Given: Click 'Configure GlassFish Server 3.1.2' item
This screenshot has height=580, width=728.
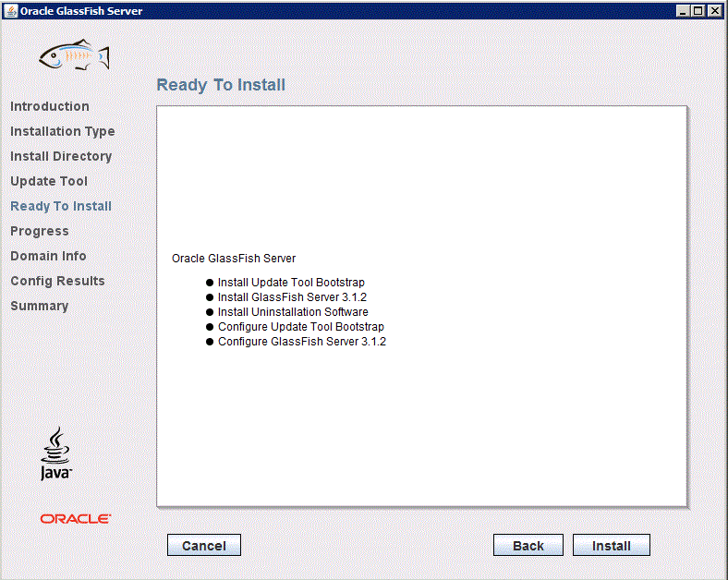Looking at the screenshot, I should (297, 342).
